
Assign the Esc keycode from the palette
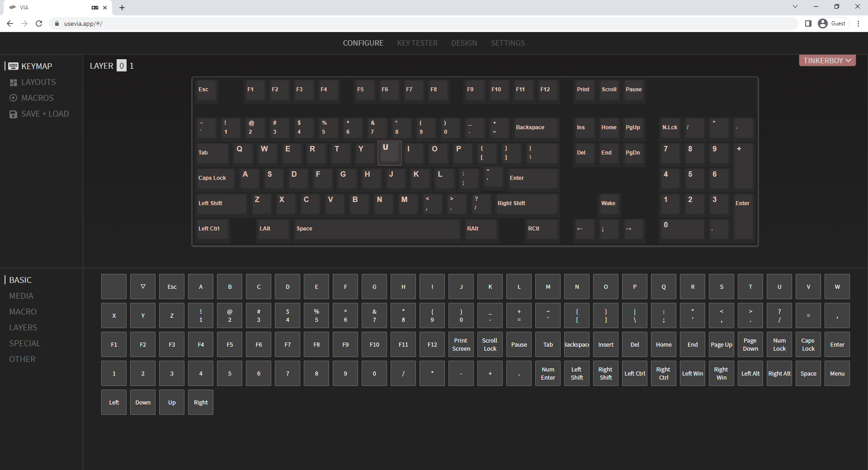click(172, 287)
